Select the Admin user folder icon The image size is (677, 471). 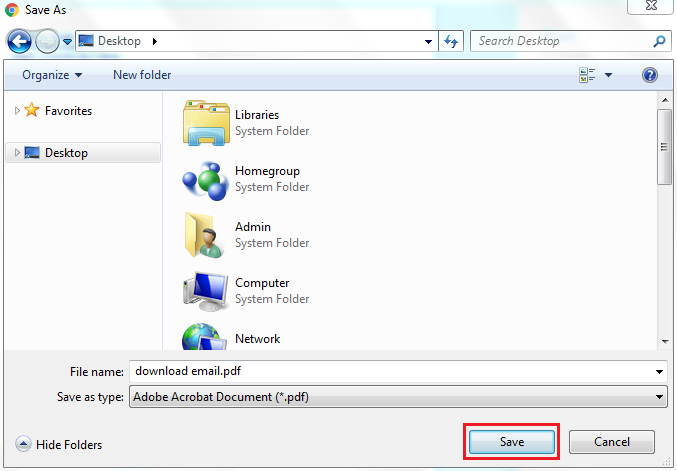204,235
